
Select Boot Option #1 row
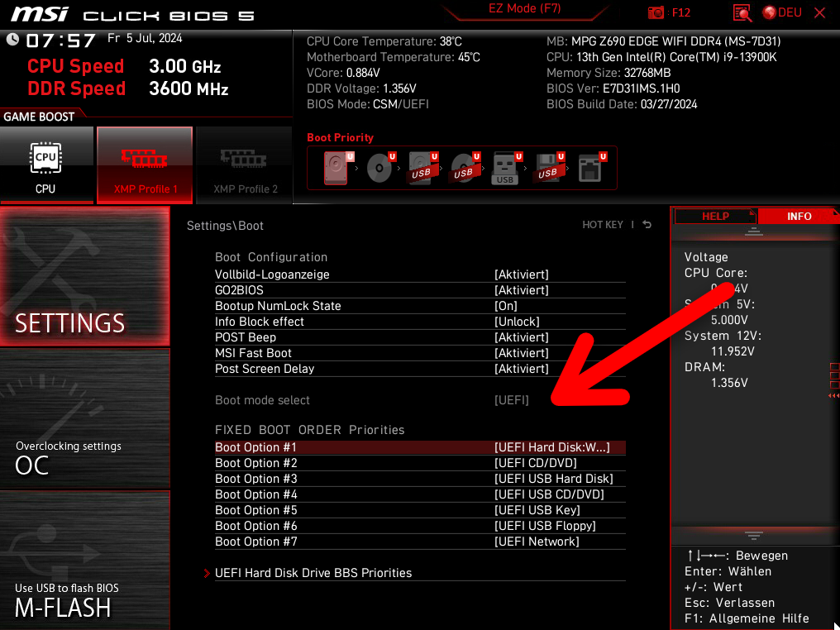pyautogui.click(x=420, y=447)
